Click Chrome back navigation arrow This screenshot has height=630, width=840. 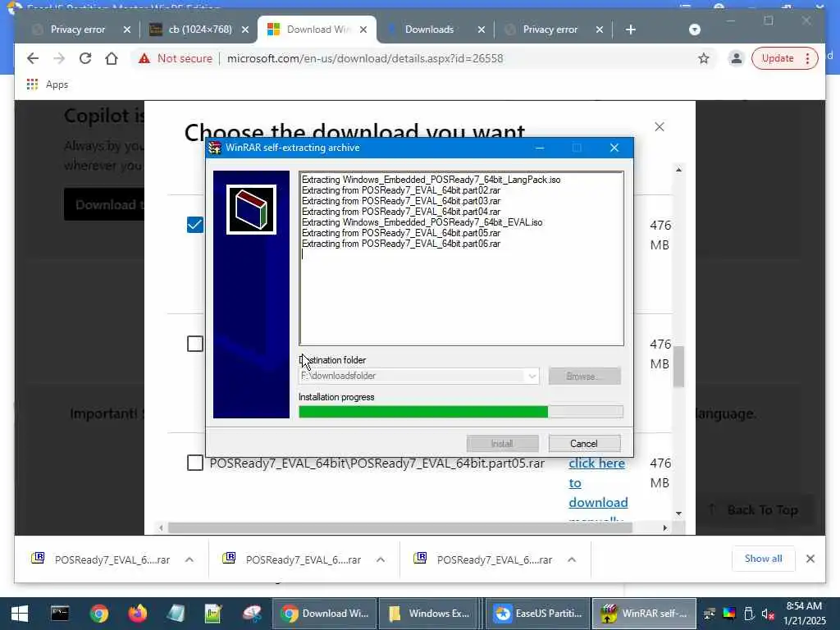(x=33, y=58)
